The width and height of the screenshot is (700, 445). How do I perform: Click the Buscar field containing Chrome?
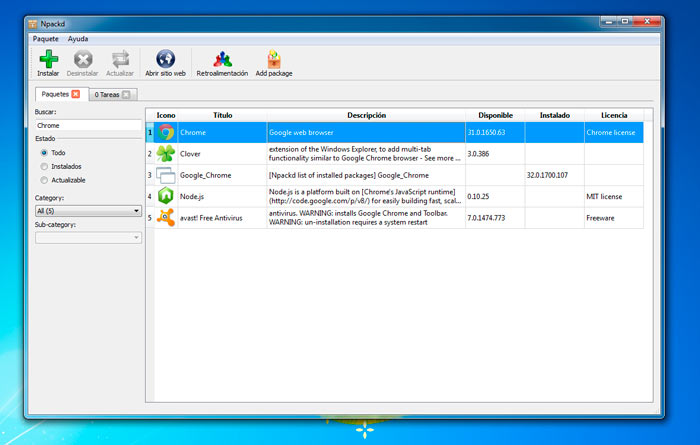88,125
